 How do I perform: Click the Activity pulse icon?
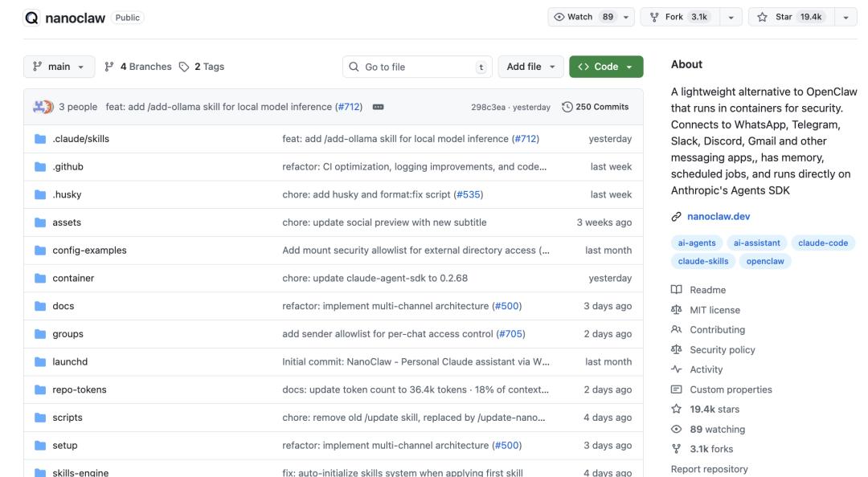coord(677,369)
